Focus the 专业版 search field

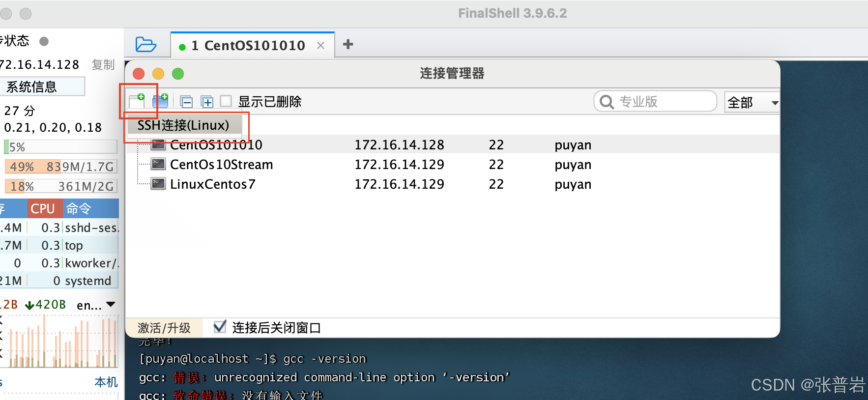[655, 102]
